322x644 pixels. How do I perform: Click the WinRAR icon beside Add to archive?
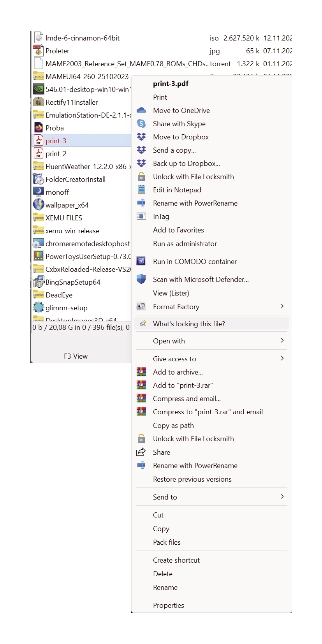tap(141, 372)
